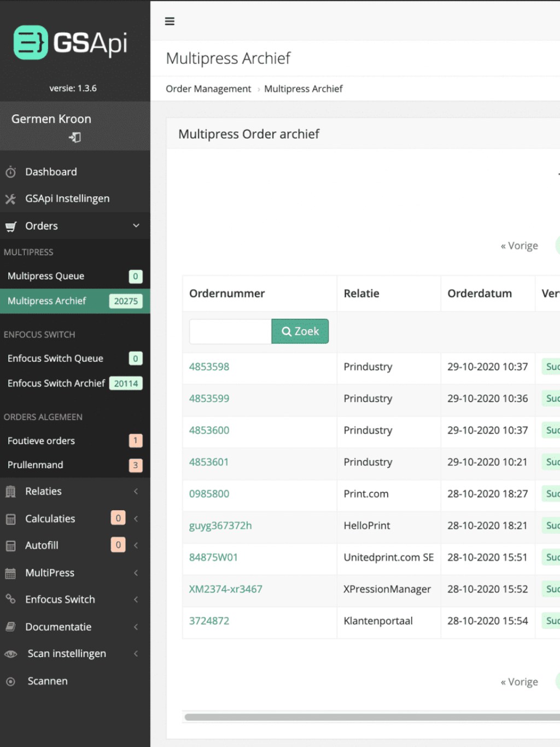Expand the Autofill submenu chevron
This screenshot has height=747, width=560.
coord(136,545)
